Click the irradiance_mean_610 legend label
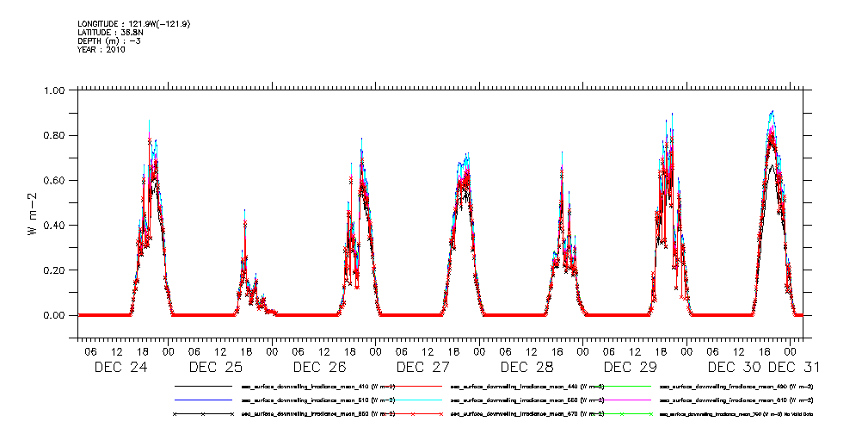 [736, 400]
